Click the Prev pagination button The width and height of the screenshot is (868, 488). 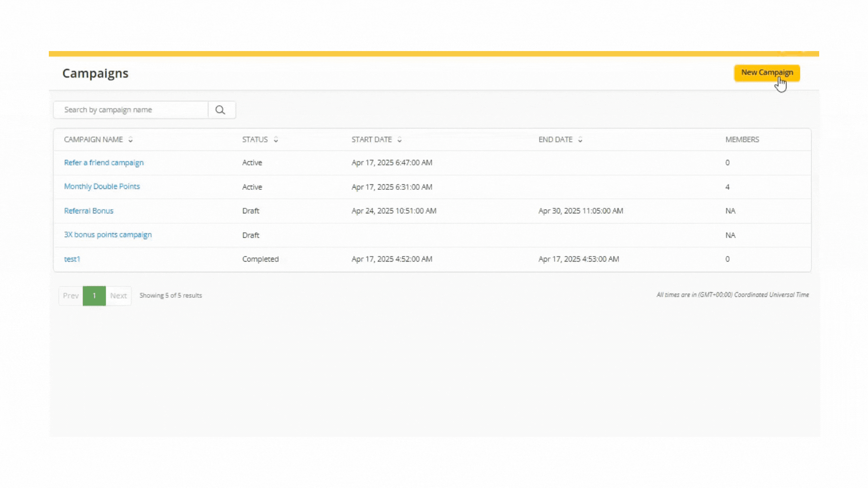coord(71,296)
